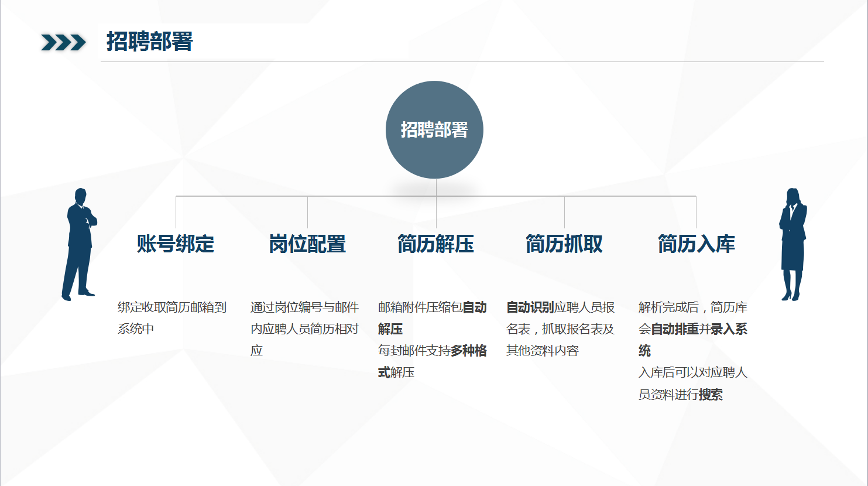Select the line 入库后可以对应聘人员资料进行搜索

693,383
